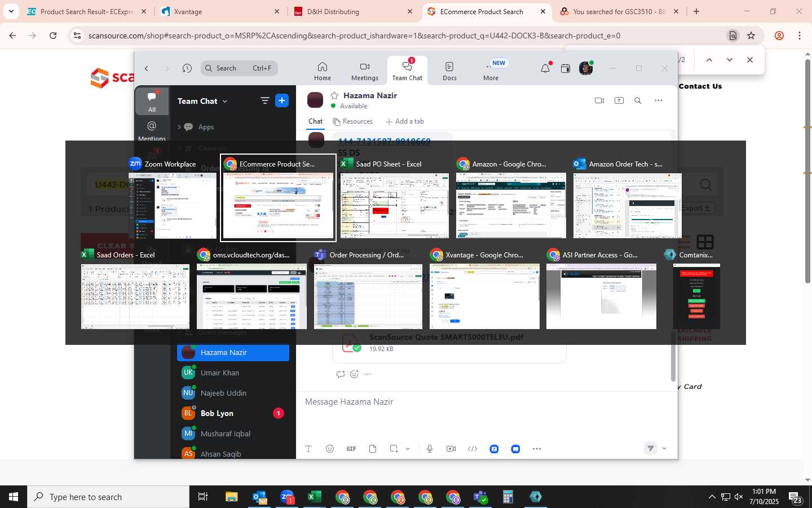Star Hazama Nazir chat

[334, 95]
